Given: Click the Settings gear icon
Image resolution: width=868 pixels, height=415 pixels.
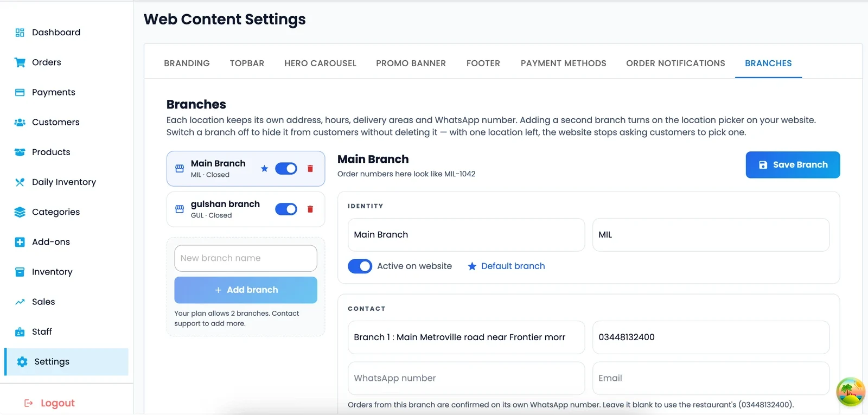Looking at the screenshot, I should coord(22,362).
